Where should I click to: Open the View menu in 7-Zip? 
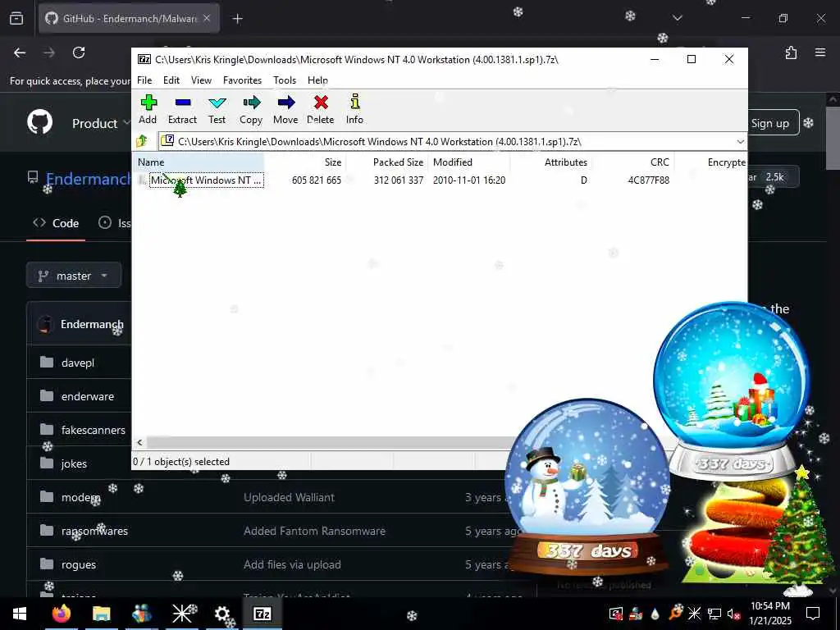click(x=202, y=80)
